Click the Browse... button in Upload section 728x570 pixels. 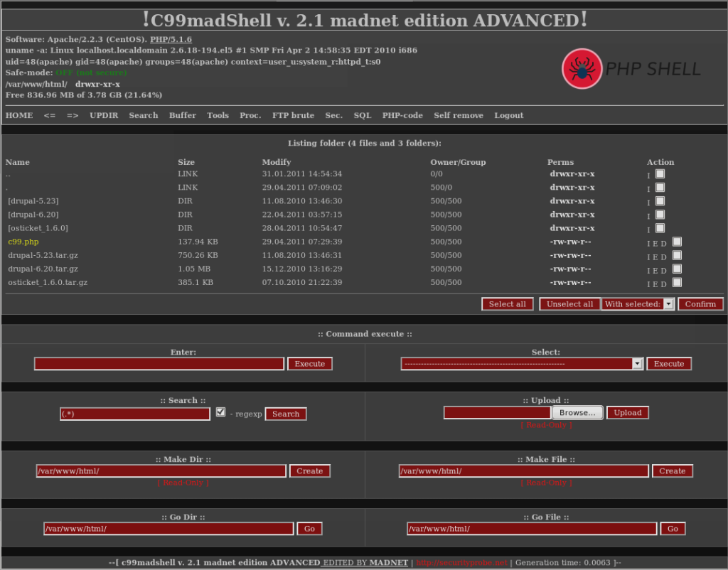577,413
